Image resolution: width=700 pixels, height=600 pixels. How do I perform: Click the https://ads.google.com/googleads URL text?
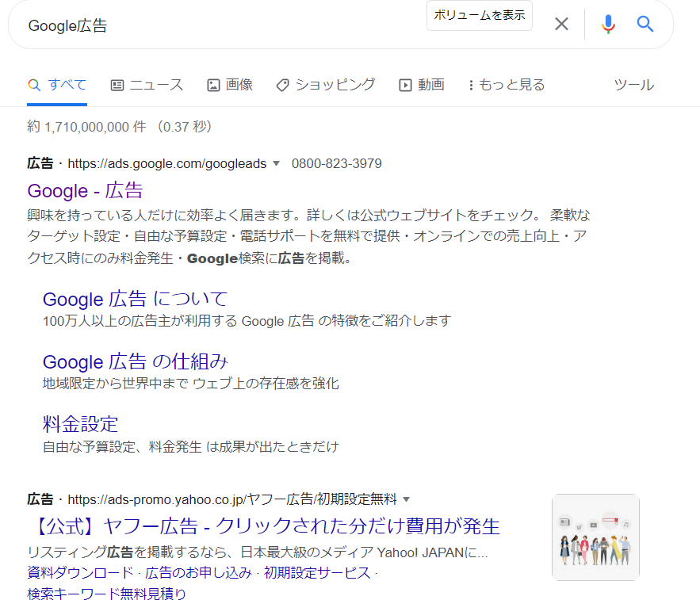pos(167,164)
